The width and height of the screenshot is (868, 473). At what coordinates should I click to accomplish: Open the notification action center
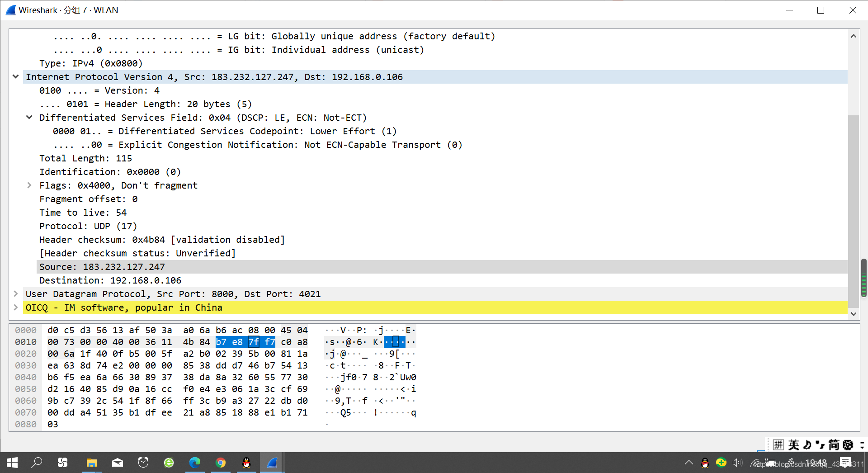pyautogui.click(x=845, y=463)
